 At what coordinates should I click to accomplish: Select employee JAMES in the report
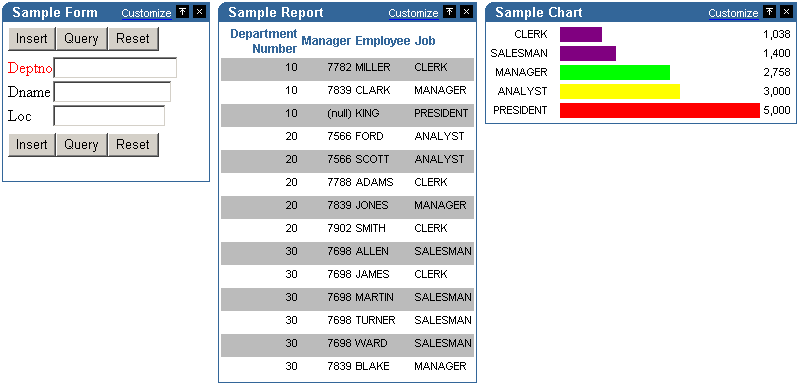(373, 274)
